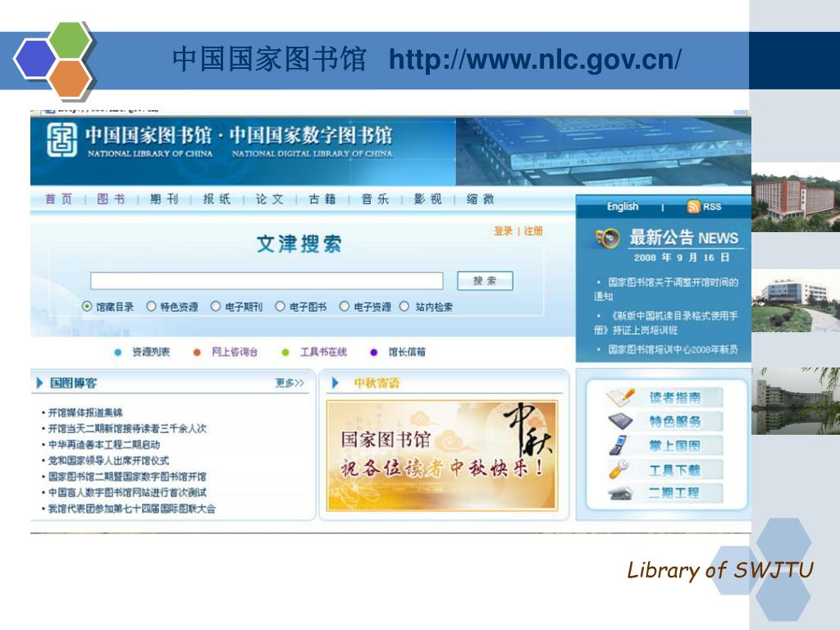Click into the 文津搜索 search input field
The height and width of the screenshot is (630, 840).
coord(267,281)
